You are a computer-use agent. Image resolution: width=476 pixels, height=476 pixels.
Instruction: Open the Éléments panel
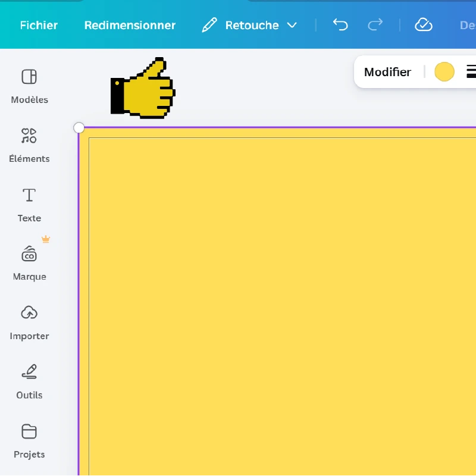click(x=29, y=145)
